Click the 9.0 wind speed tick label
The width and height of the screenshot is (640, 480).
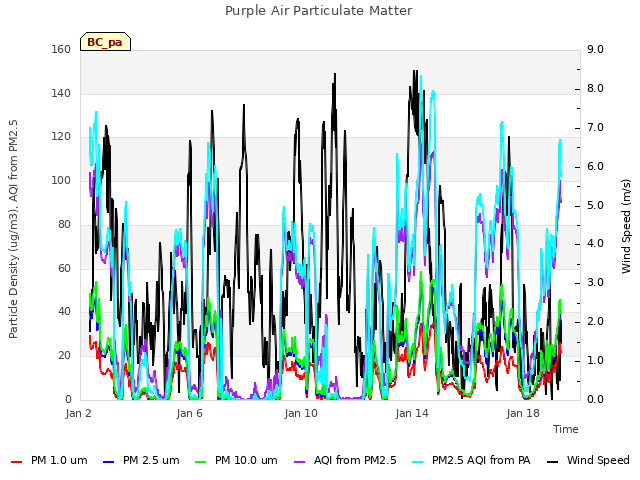595,49
